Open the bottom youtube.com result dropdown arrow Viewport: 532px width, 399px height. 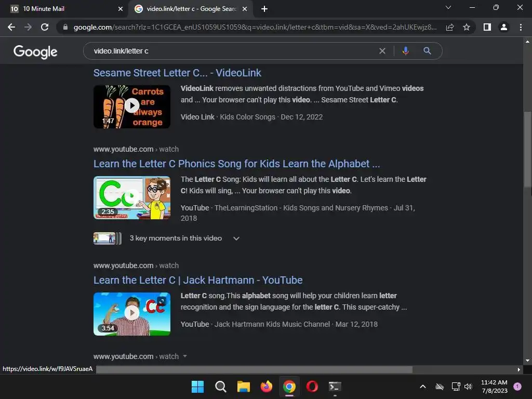tap(185, 356)
